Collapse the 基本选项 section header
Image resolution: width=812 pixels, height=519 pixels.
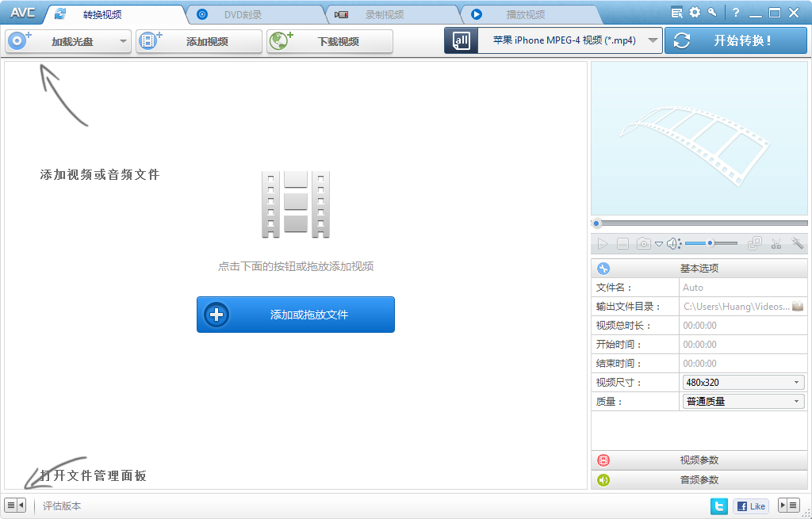coord(699,268)
